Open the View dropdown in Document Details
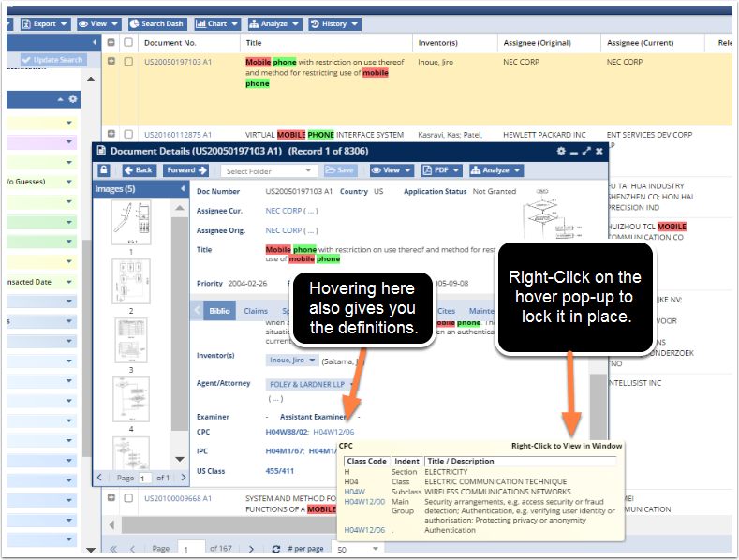The height and width of the screenshot is (560, 739). (x=392, y=170)
